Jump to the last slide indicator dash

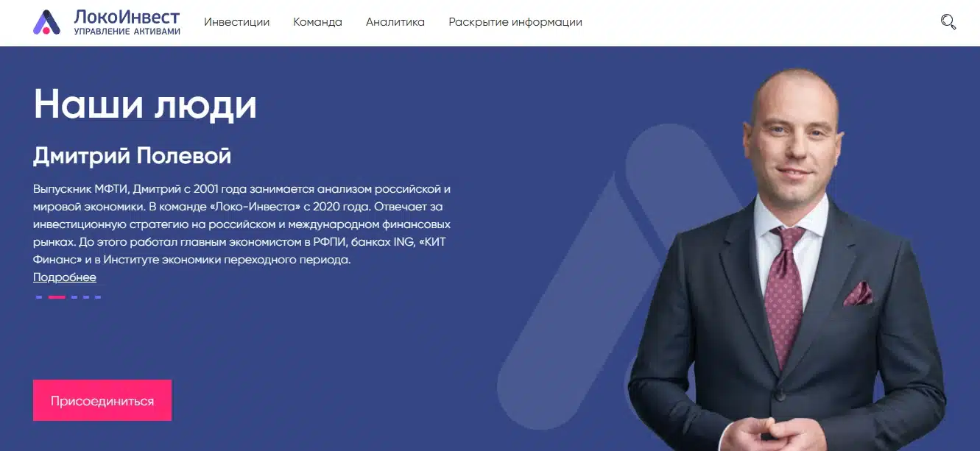click(97, 297)
